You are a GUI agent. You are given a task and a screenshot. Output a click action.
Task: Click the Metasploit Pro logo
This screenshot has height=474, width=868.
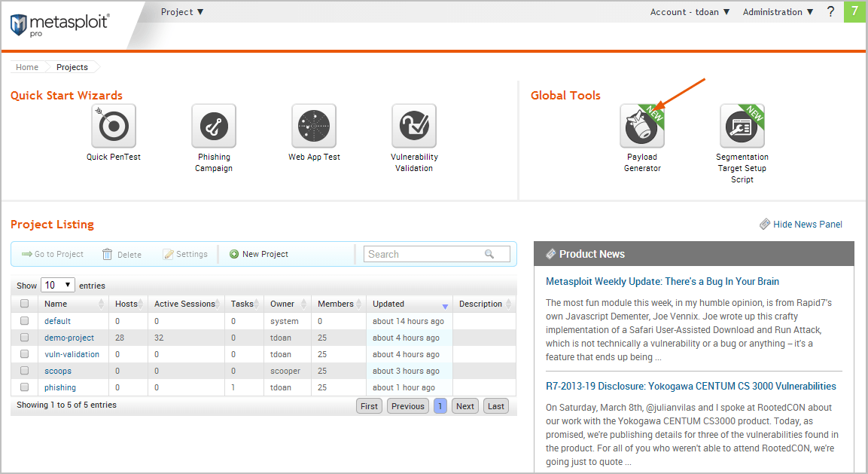tap(60, 23)
